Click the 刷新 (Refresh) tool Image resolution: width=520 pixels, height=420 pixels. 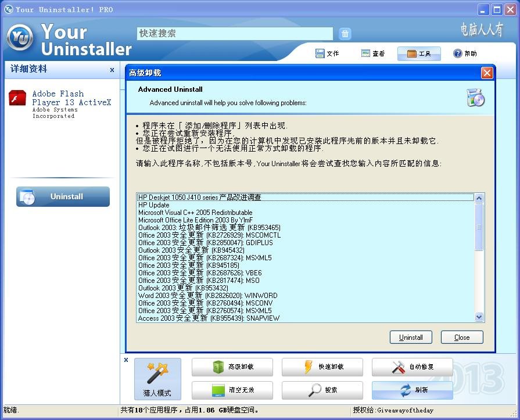tap(412, 390)
